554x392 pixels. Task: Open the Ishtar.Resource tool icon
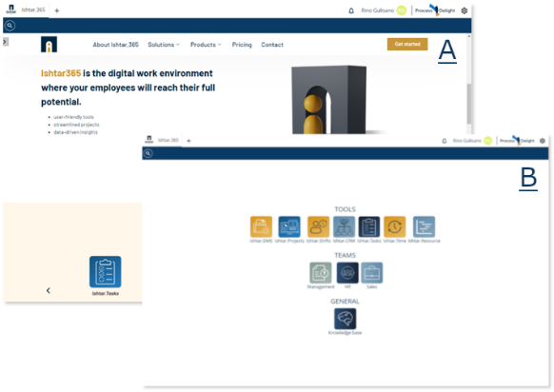coord(424,226)
